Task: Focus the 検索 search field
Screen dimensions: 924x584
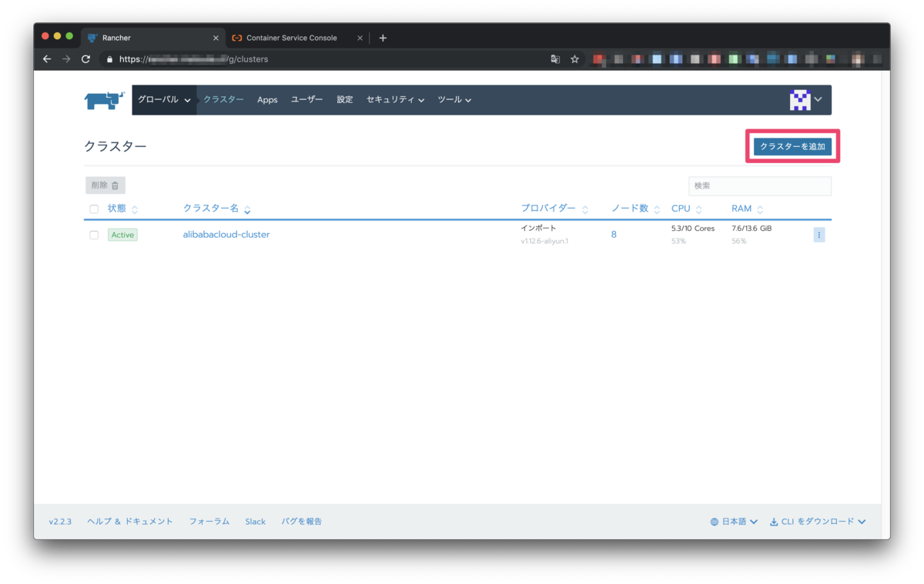Action: pyautogui.click(x=759, y=185)
